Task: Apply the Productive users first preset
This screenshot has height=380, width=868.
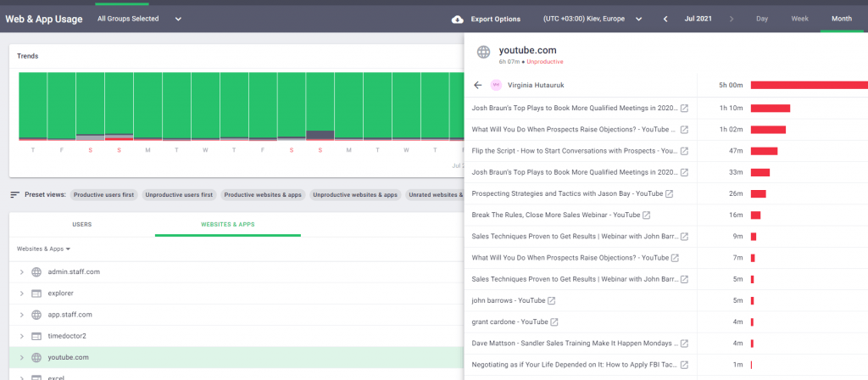Action: point(104,195)
